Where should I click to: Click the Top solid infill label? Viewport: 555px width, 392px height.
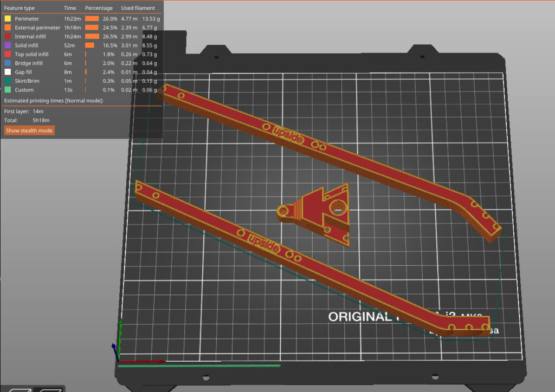click(x=31, y=54)
